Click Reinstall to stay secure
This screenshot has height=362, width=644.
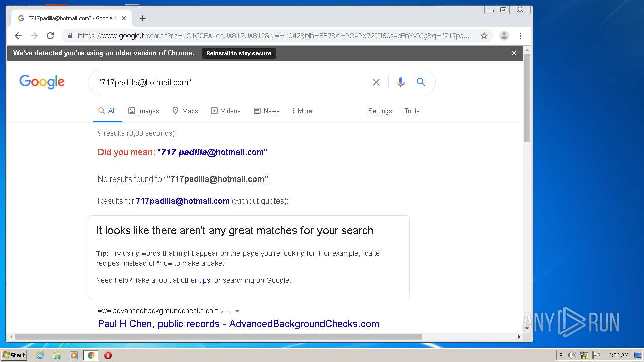239,53
